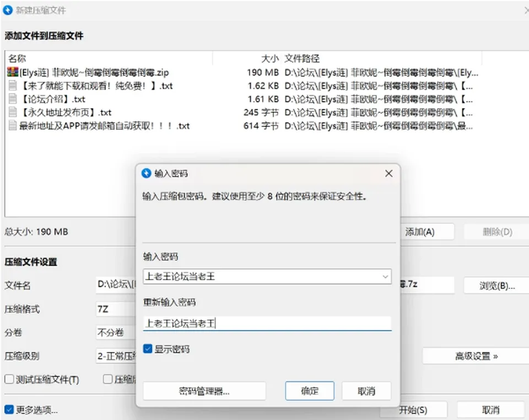Click the file icon beside 最新地址及APP请发邮箱自动获取 txt
This screenshot has height=420, width=529.
click(13, 126)
